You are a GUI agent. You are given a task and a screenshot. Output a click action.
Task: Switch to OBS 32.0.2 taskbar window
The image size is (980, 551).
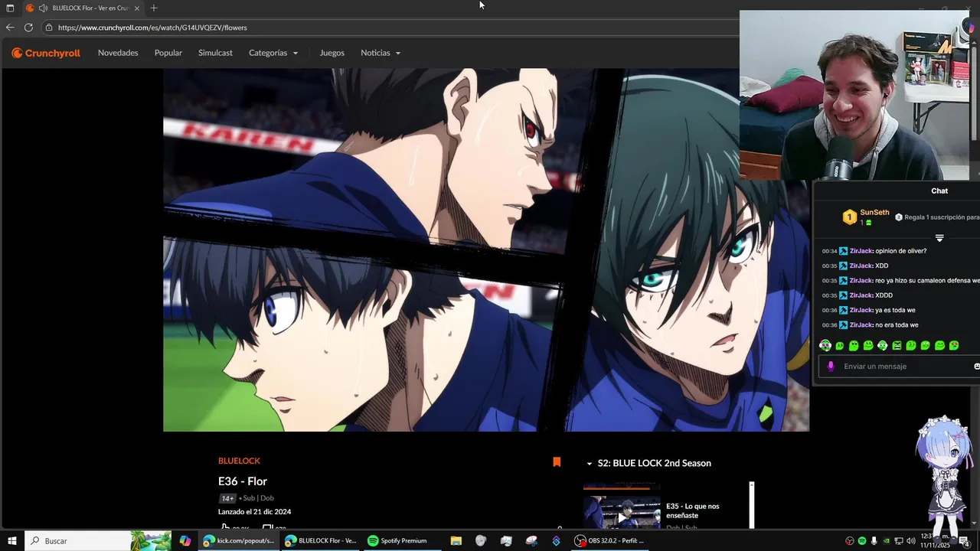pyautogui.click(x=609, y=541)
